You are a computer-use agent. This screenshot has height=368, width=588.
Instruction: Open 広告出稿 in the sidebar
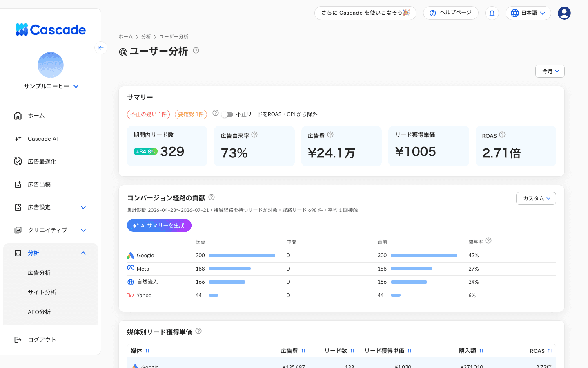51,184
